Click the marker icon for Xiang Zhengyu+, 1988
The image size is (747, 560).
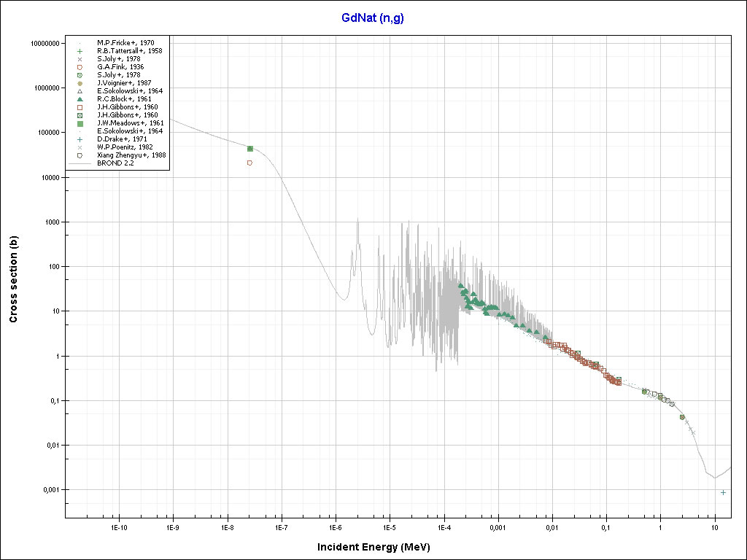point(80,155)
